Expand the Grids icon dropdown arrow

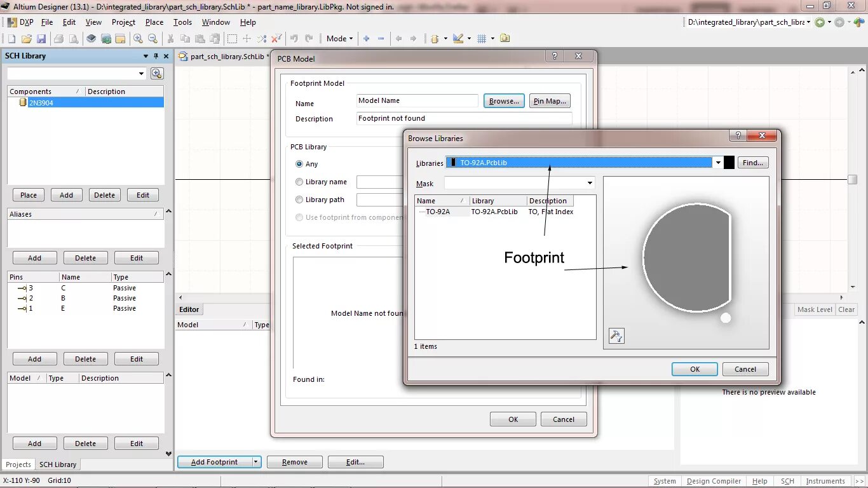point(492,39)
